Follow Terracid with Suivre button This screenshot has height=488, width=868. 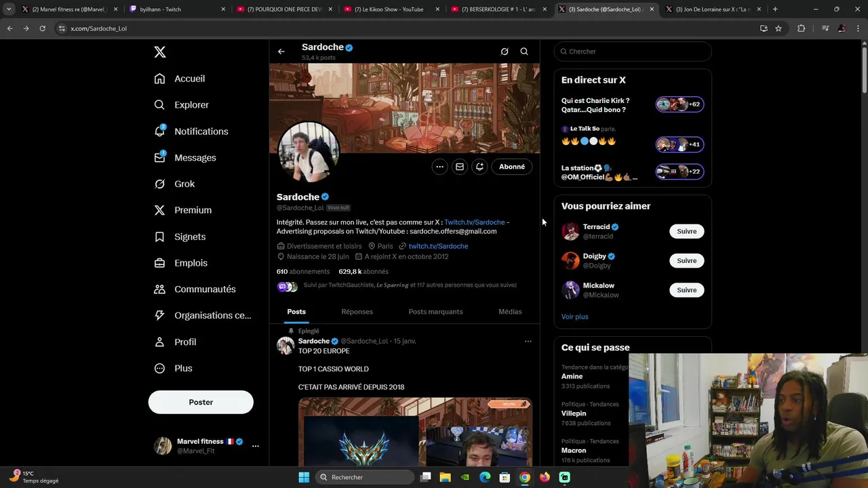coord(686,231)
